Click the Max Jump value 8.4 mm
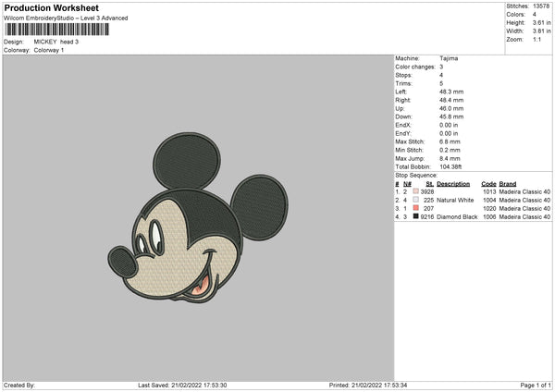 [450, 158]
